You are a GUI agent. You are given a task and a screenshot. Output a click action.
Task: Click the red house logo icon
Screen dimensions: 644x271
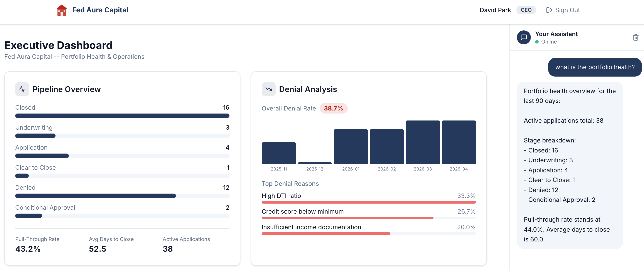tap(61, 10)
